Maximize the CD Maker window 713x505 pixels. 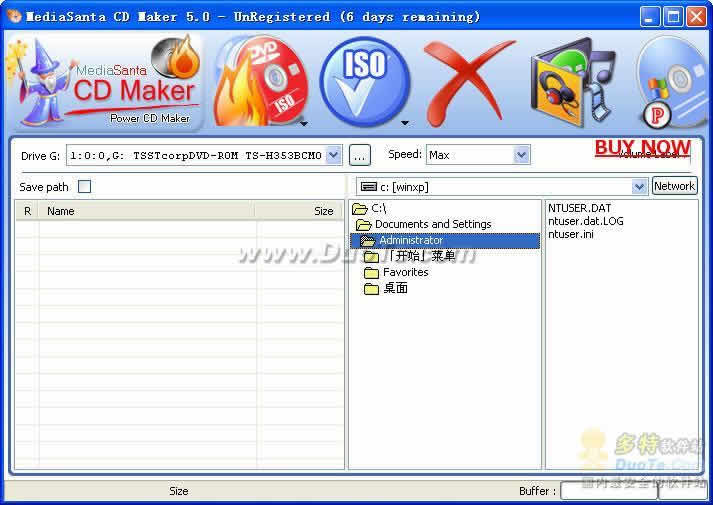point(673,17)
